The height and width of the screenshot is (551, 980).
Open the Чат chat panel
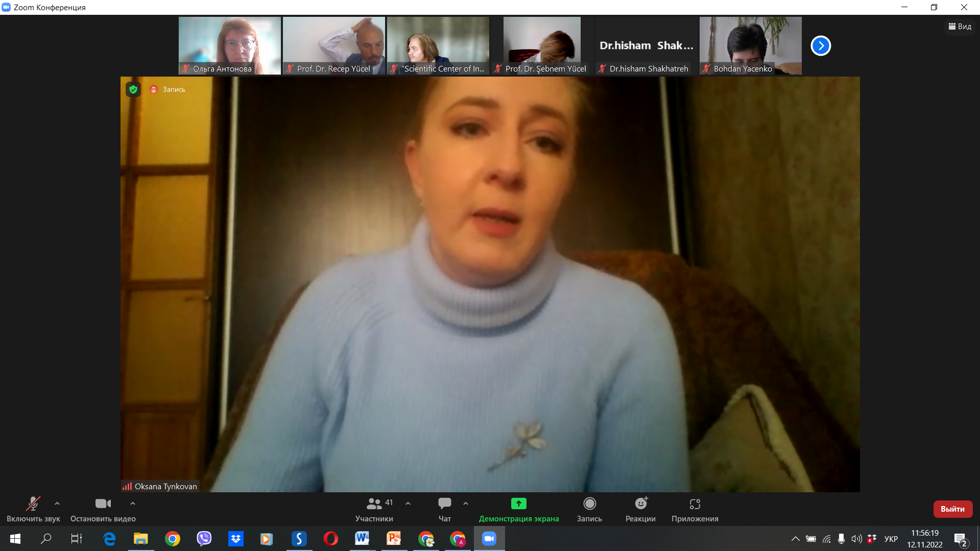pos(445,509)
